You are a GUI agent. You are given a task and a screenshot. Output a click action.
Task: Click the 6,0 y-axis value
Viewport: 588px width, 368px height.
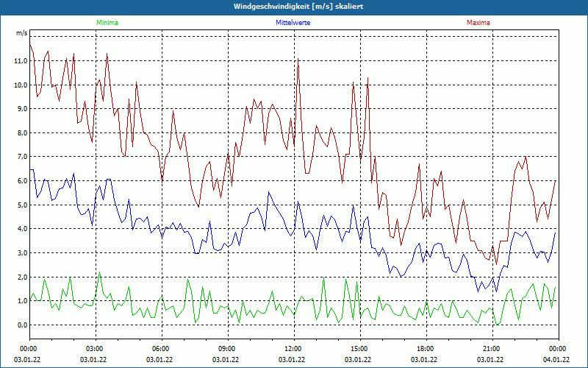22,180
